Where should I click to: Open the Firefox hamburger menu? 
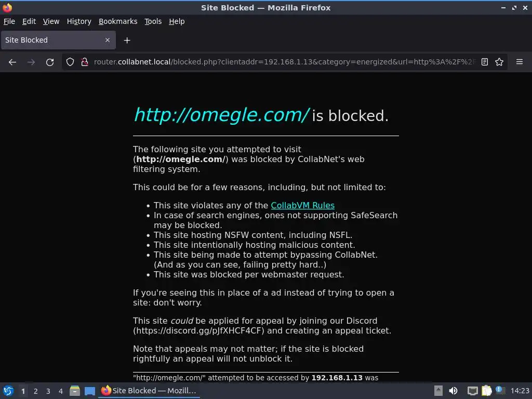point(520,62)
